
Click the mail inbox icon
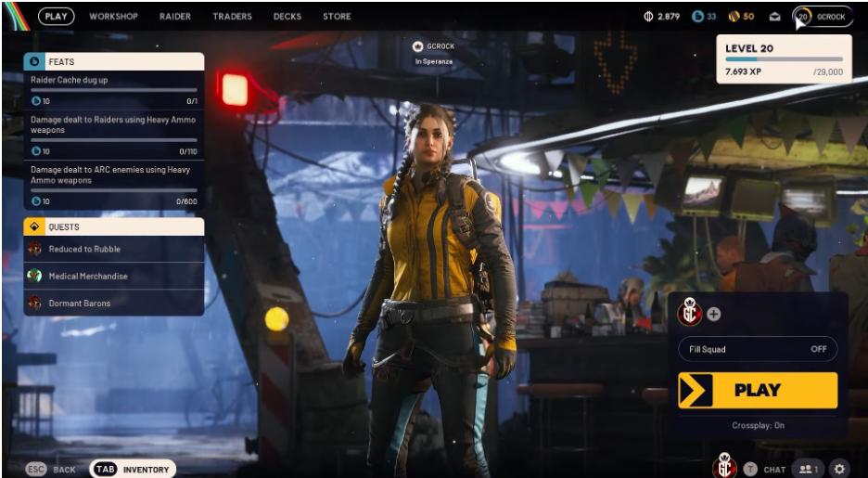pos(774,17)
